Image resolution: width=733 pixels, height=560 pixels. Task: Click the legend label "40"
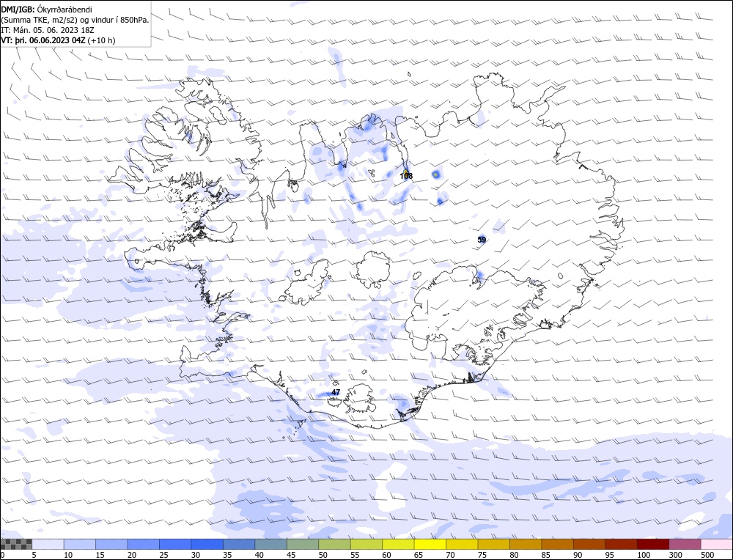pos(259,555)
